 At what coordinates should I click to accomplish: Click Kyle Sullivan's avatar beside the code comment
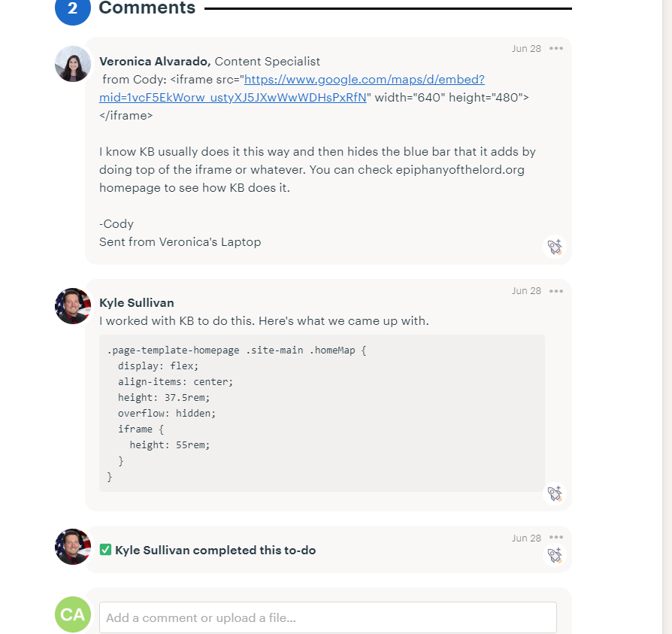pos(73,306)
